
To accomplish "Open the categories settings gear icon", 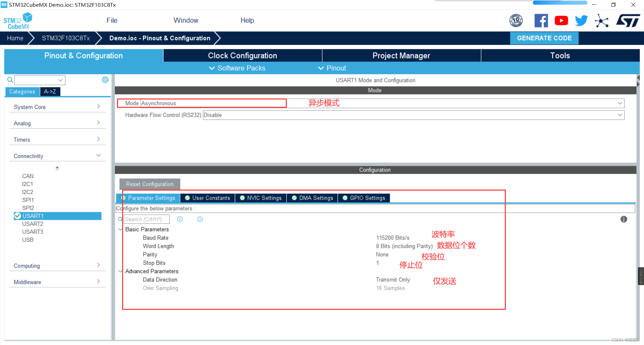I will coord(105,80).
